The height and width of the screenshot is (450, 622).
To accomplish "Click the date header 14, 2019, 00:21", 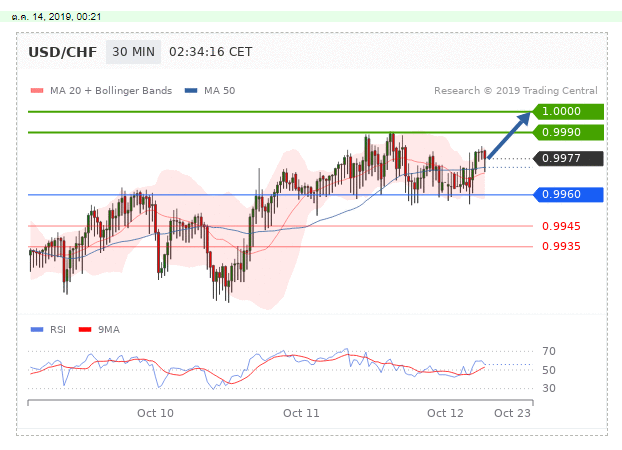I will click(56, 17).
